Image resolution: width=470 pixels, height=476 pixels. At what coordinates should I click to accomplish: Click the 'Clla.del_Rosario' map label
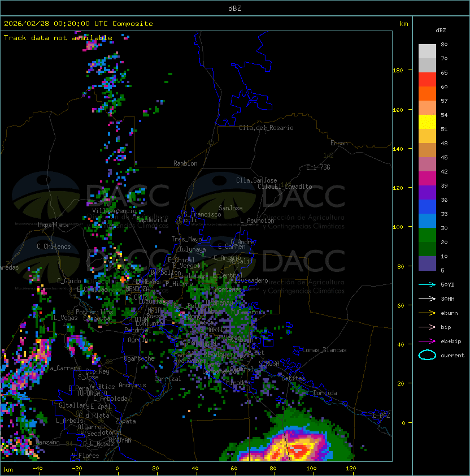(x=266, y=128)
